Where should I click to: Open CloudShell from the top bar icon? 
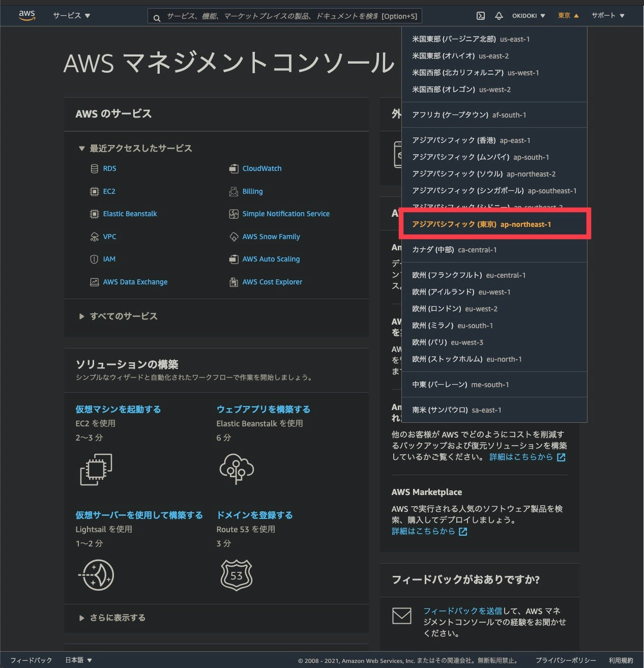click(480, 16)
